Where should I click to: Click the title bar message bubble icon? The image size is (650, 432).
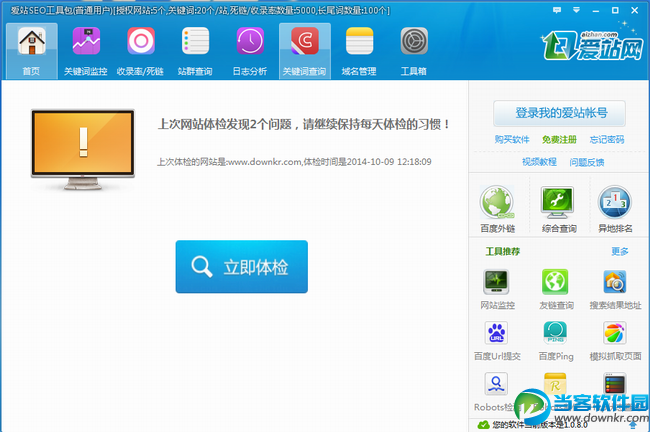pyautogui.click(x=557, y=10)
